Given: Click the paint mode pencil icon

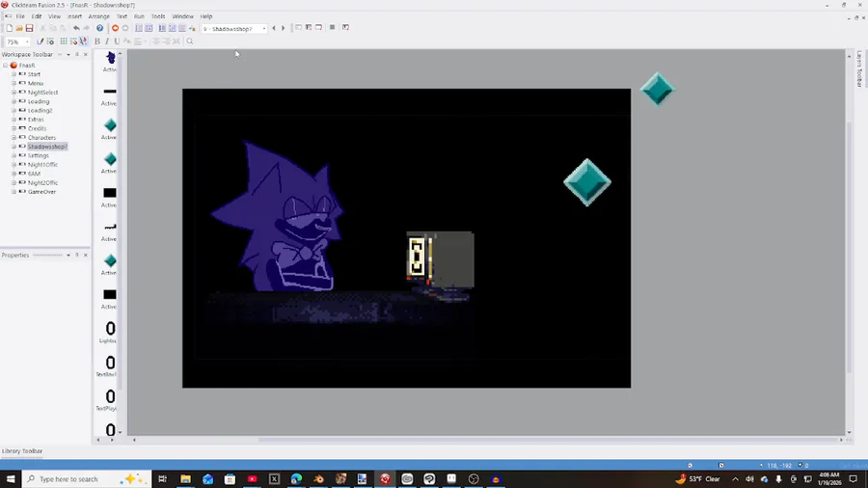Looking at the screenshot, I should pyautogui.click(x=40, y=41).
